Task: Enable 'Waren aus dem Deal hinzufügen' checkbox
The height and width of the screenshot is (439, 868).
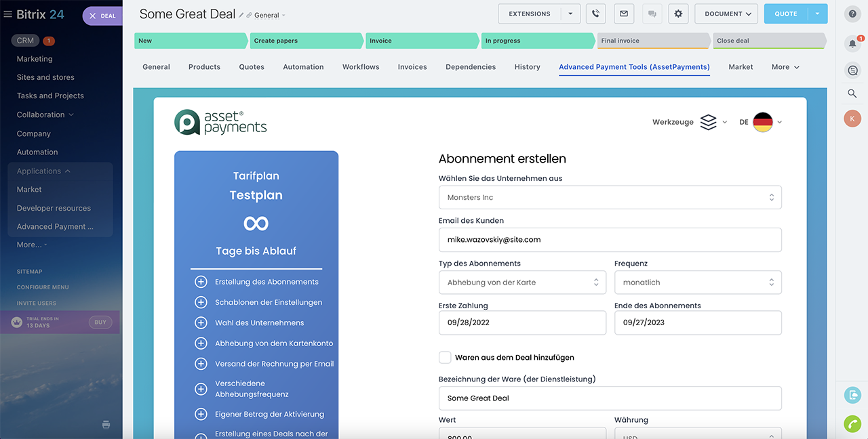Action: [445, 357]
